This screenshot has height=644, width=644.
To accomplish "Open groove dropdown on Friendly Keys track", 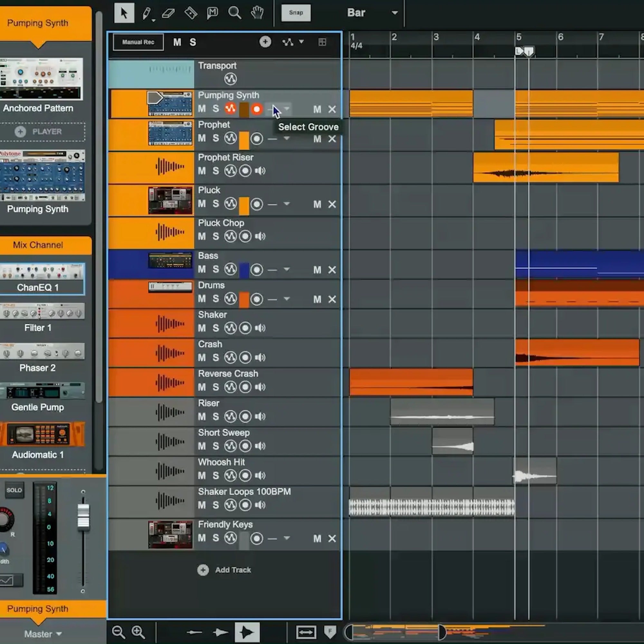I will click(287, 538).
